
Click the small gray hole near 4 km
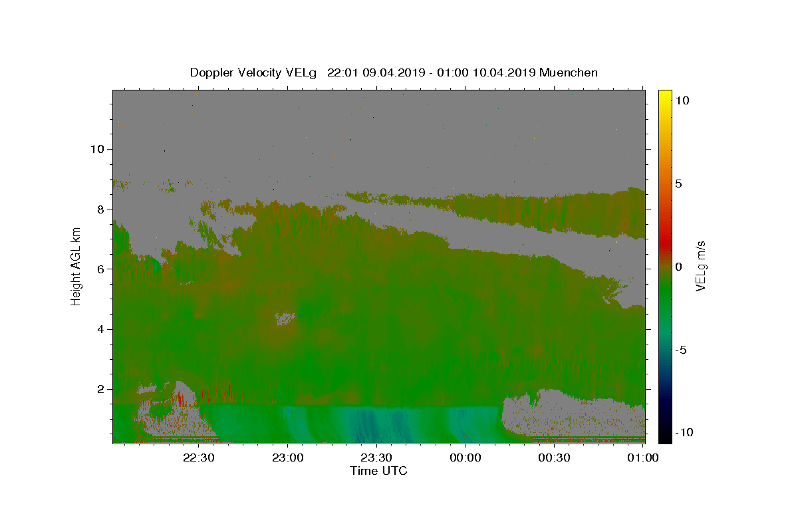coord(286,319)
